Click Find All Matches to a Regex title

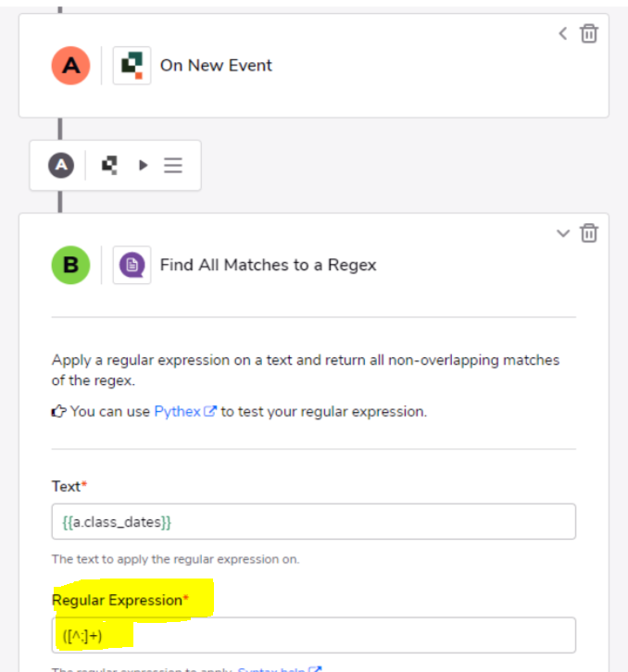tap(268, 265)
